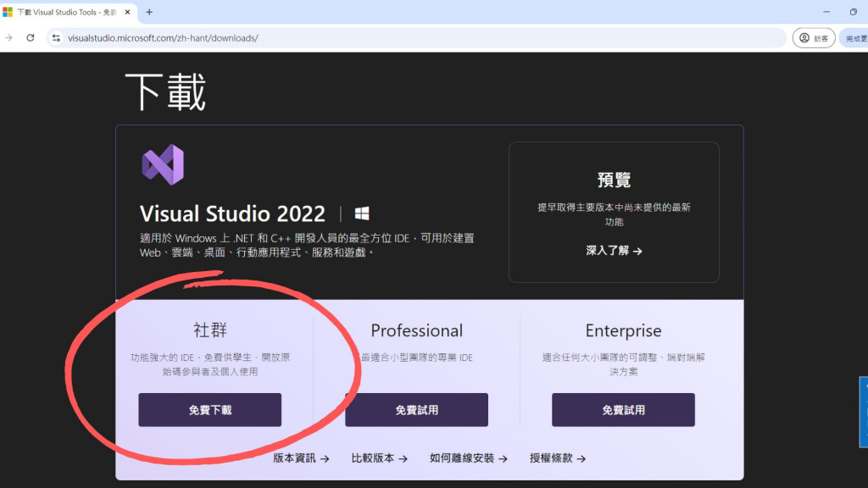
Task: Click 深入了解 in the 預覽 card
Action: point(614,251)
